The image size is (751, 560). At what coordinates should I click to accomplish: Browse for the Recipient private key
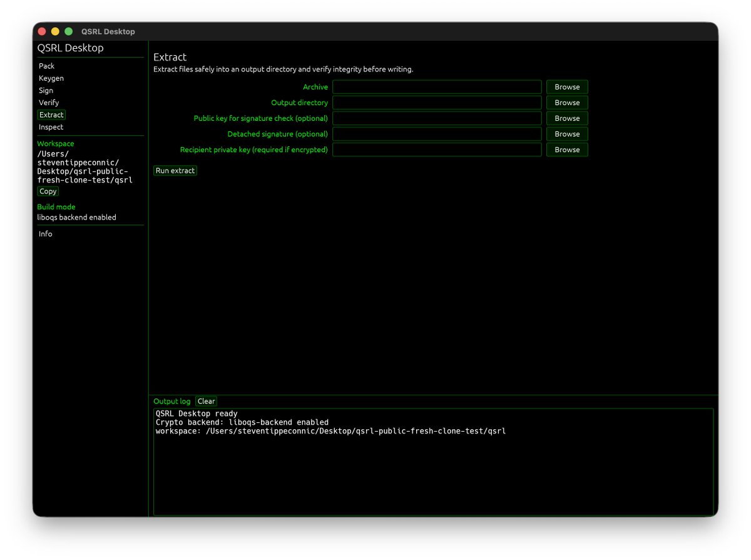[567, 150]
